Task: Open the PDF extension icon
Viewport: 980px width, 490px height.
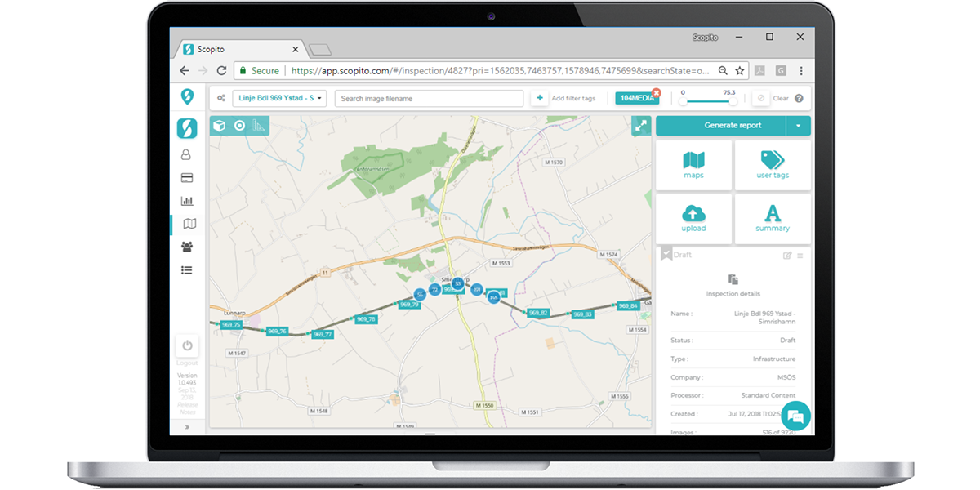Action: point(759,71)
